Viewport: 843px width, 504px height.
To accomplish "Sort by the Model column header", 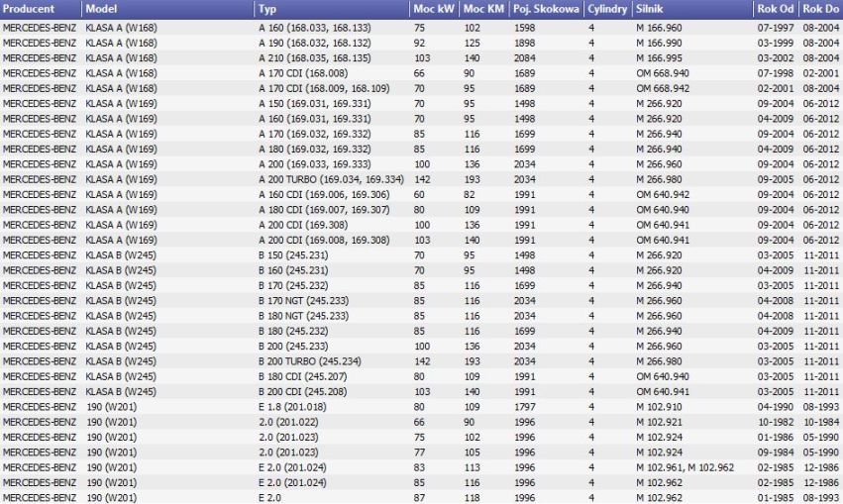I will [167, 9].
